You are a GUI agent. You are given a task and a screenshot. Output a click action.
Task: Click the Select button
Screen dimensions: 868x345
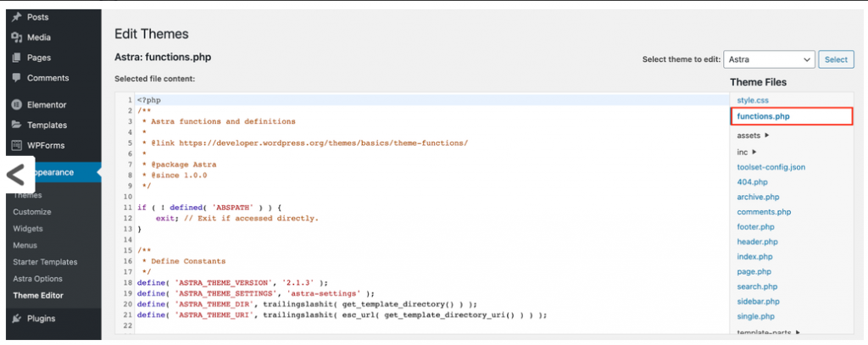[836, 59]
